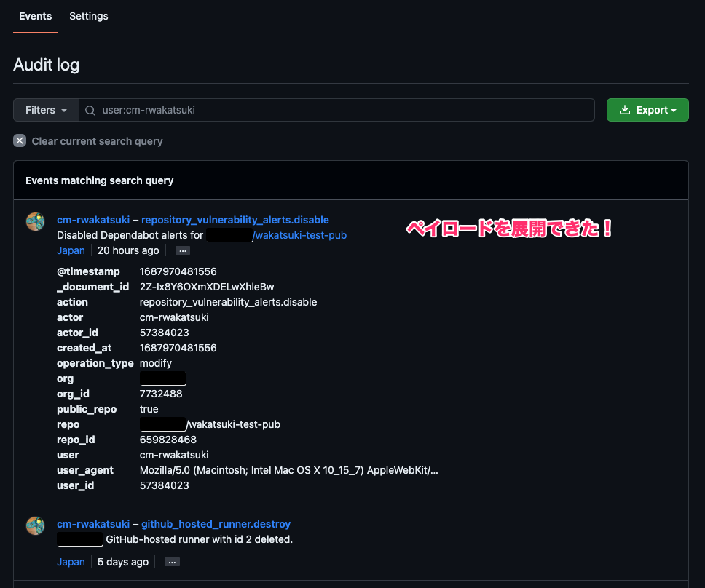The height and width of the screenshot is (588, 705).
Task: Click the X icon to clear current search query
Action: click(18, 140)
